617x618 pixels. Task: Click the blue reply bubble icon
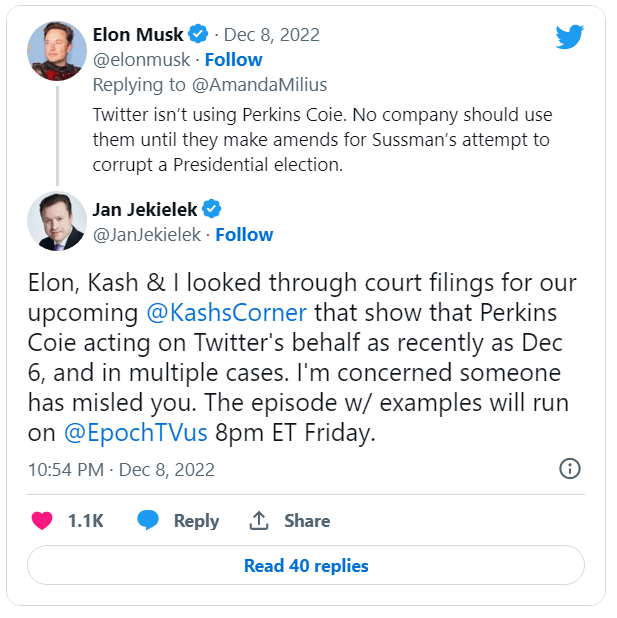(149, 521)
